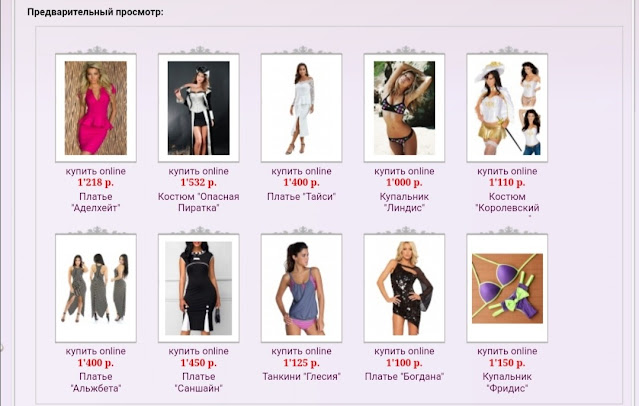Select the Платье "Саншайн" title link
Image resolution: width=639 pixels, height=406 pixels.
198,382
